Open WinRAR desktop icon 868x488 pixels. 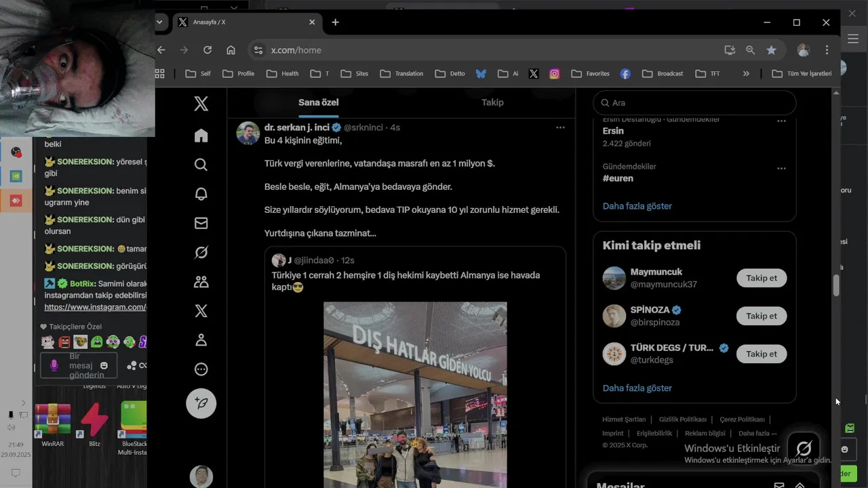53,425
